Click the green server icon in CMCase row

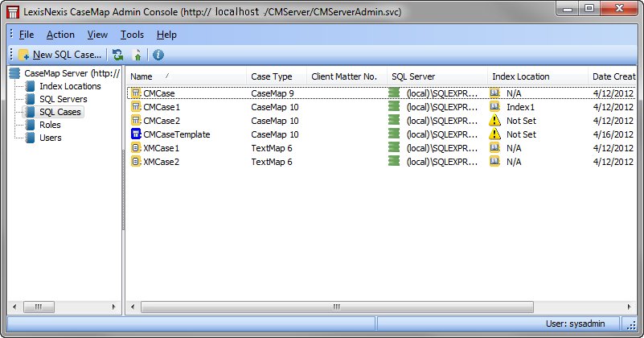point(394,93)
